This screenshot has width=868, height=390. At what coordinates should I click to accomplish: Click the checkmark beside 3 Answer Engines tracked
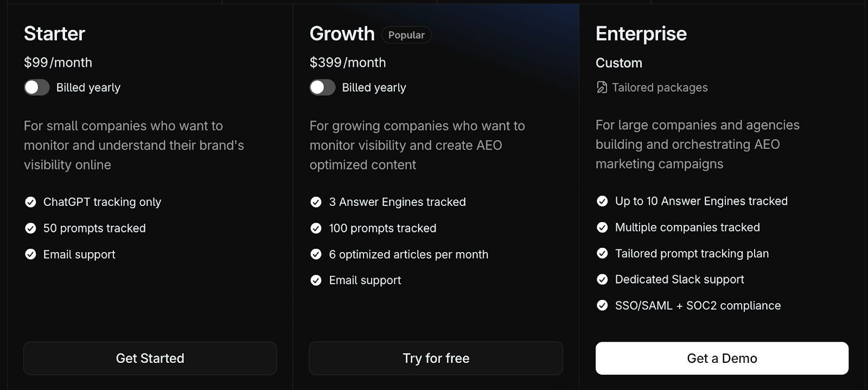click(316, 202)
